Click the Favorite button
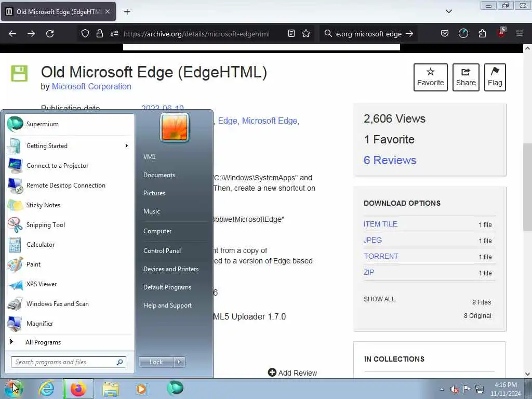The width and height of the screenshot is (532, 399). click(x=431, y=77)
